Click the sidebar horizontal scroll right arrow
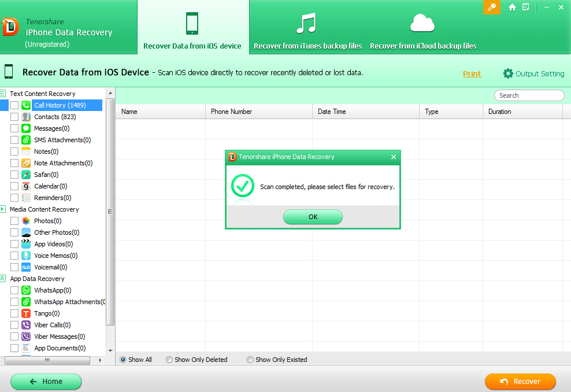Viewport: 571px width, 392px height. [x=100, y=360]
